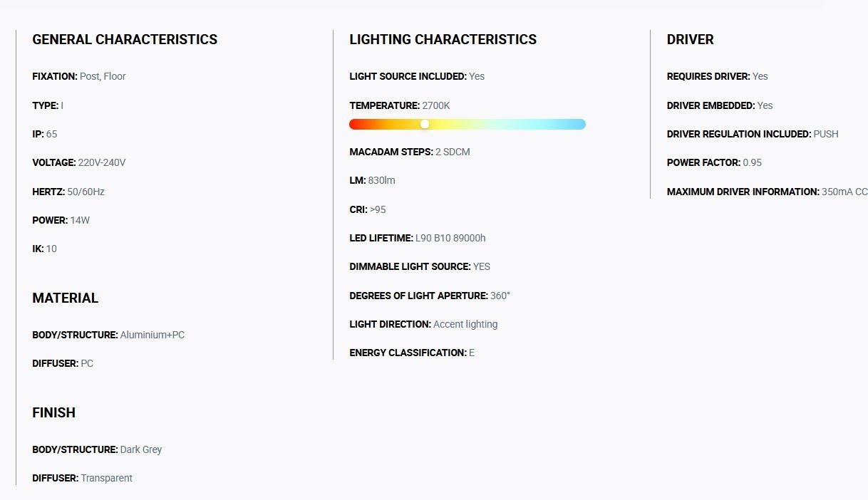Click the Driver Regulation Included PUSH value
The width and height of the screenshot is (868, 500).
(x=826, y=134)
